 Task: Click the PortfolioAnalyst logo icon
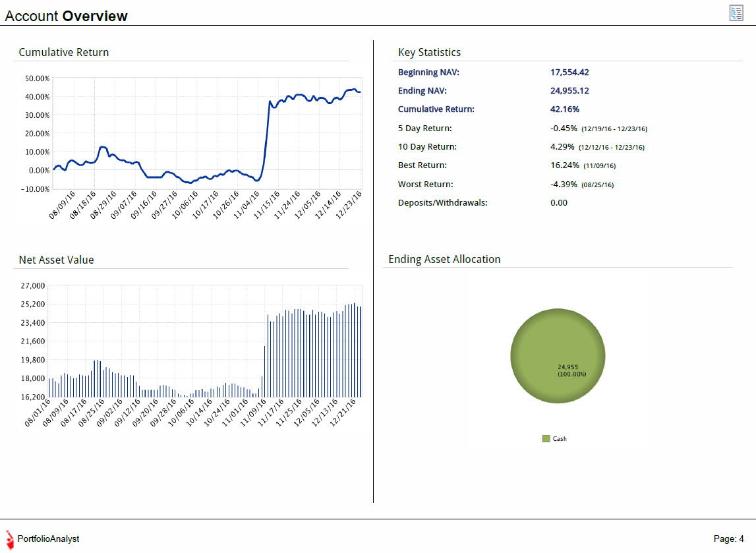pos(10,540)
